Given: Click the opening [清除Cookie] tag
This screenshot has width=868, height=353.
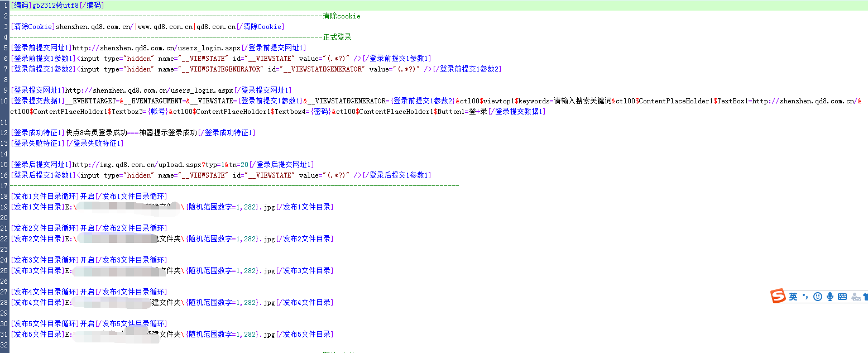Looking at the screenshot, I should (x=33, y=27).
